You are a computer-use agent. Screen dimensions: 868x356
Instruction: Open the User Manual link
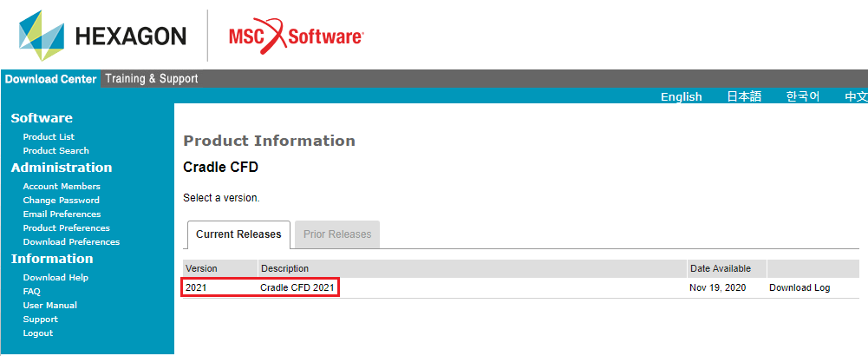pos(49,305)
